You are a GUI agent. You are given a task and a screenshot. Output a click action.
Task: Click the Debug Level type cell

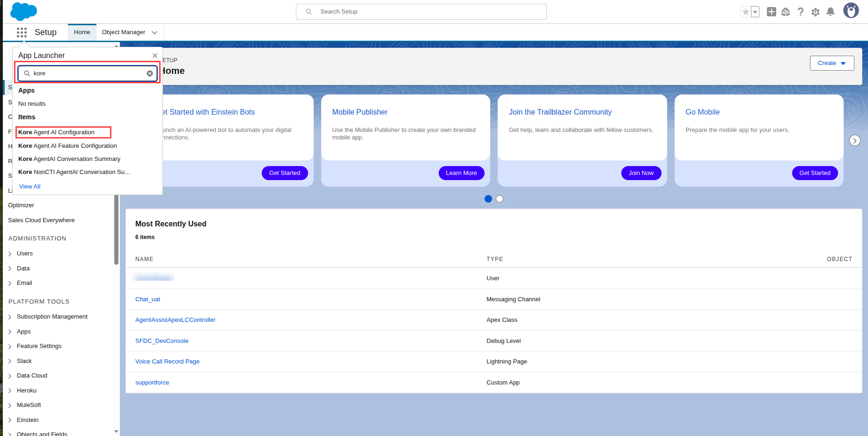tap(504, 341)
